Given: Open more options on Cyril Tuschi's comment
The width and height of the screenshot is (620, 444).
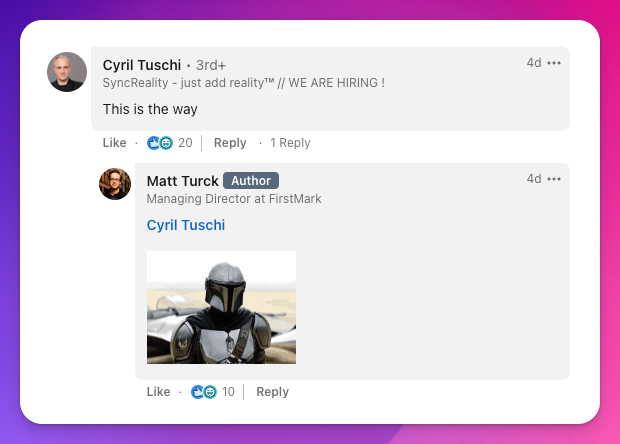Looking at the screenshot, I should (554, 63).
